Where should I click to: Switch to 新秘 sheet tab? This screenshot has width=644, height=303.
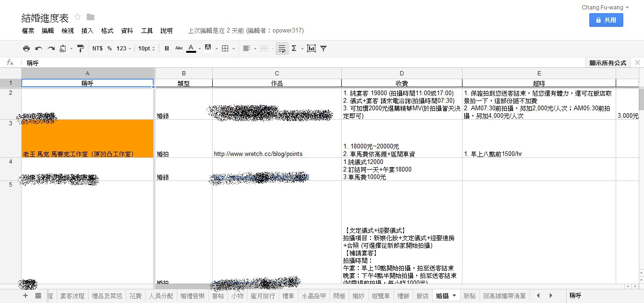470,296
